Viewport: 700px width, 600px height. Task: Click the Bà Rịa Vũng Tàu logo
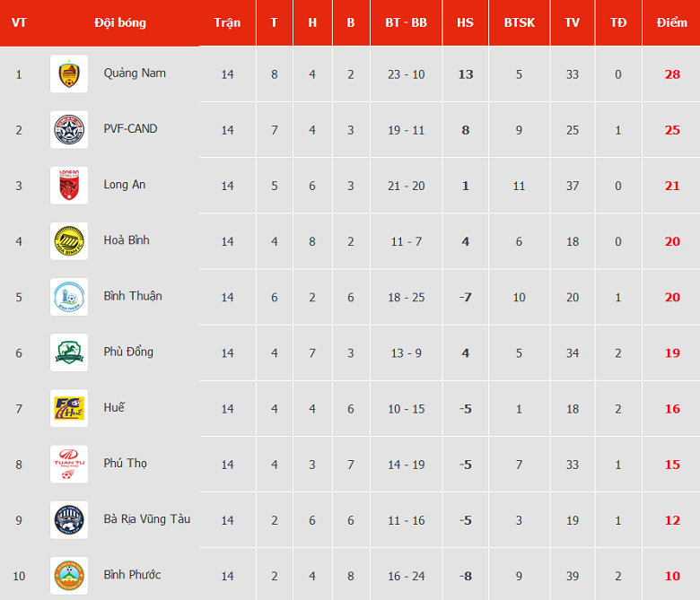pos(69,519)
